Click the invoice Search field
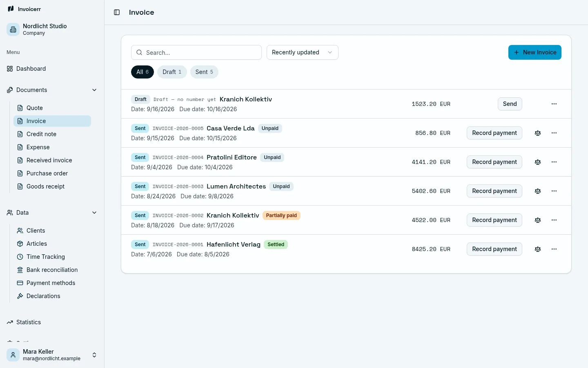The height and width of the screenshot is (368, 588). pos(196,52)
